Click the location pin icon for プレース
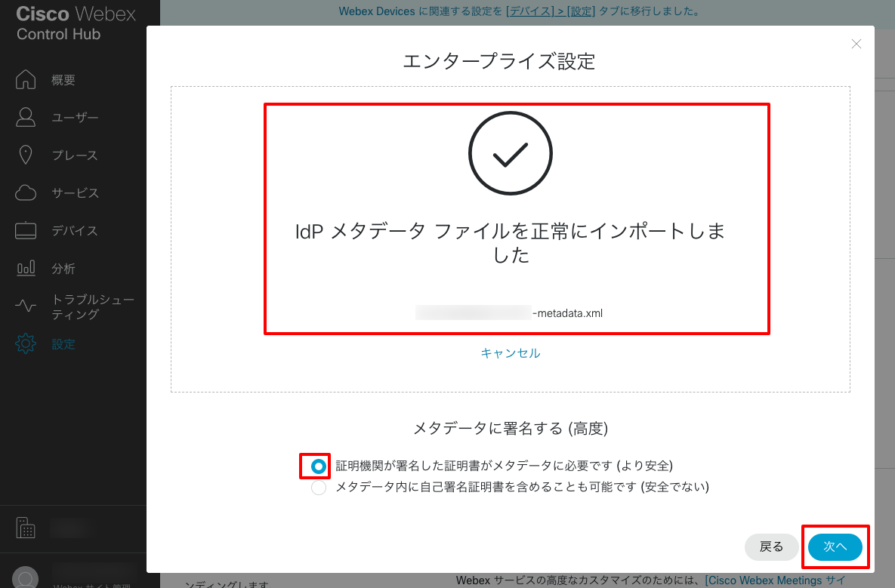The image size is (895, 588). pos(25,155)
